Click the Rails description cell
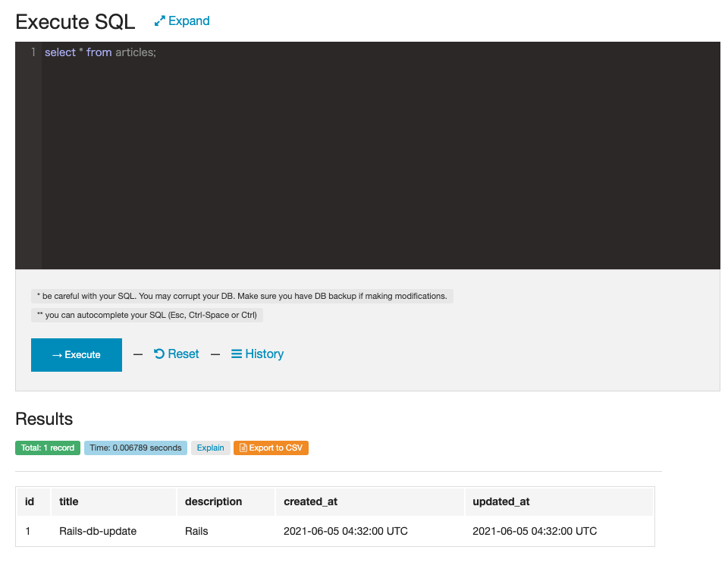 click(196, 531)
